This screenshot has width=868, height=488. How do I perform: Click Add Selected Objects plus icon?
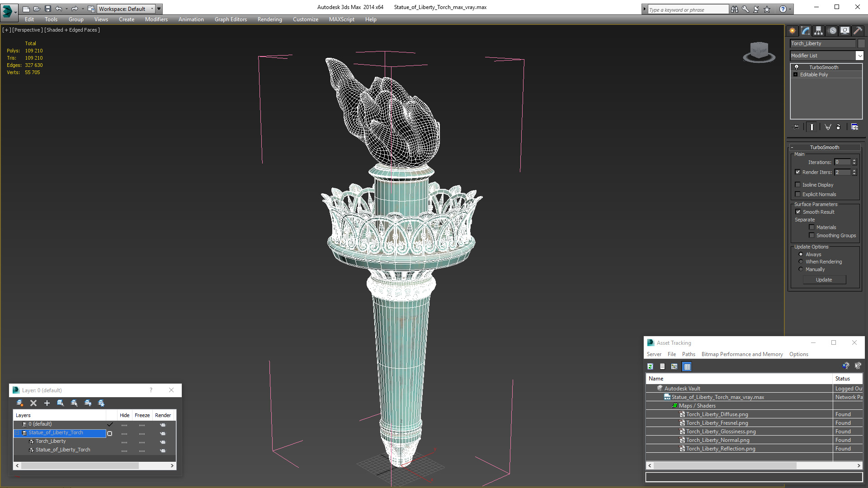click(x=47, y=403)
